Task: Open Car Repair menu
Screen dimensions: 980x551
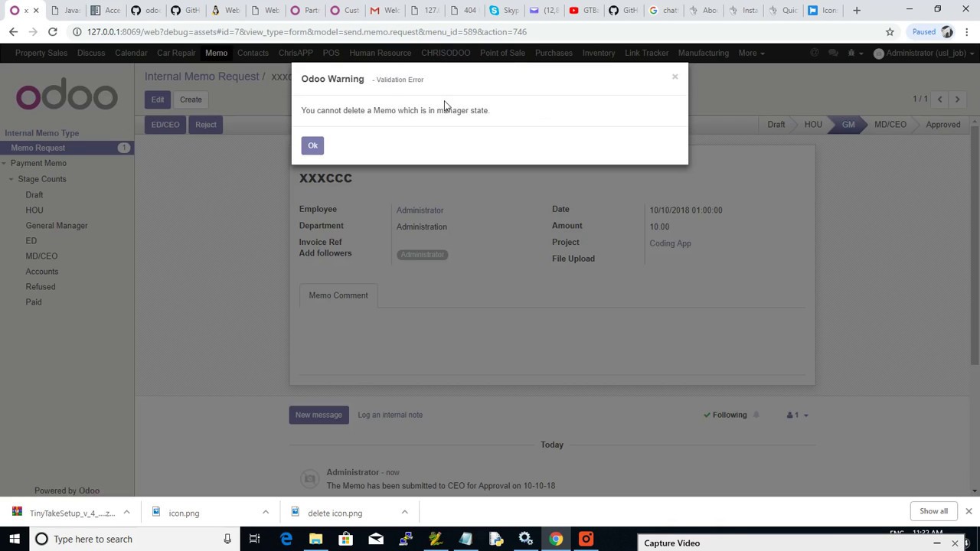Action: click(176, 53)
